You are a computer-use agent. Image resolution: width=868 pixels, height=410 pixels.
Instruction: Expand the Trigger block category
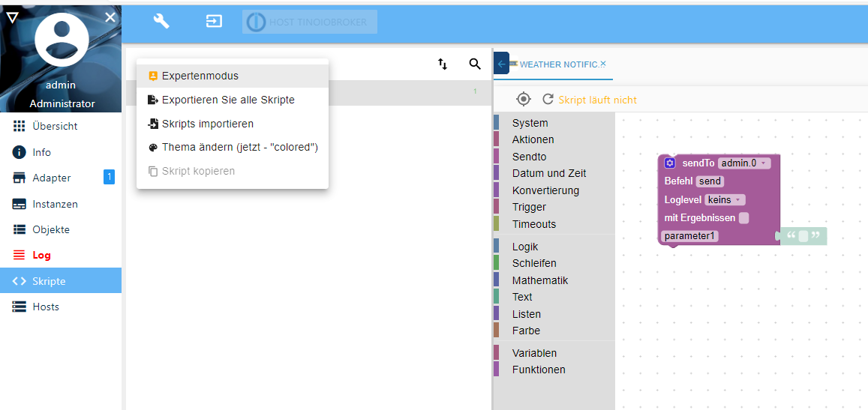(529, 207)
